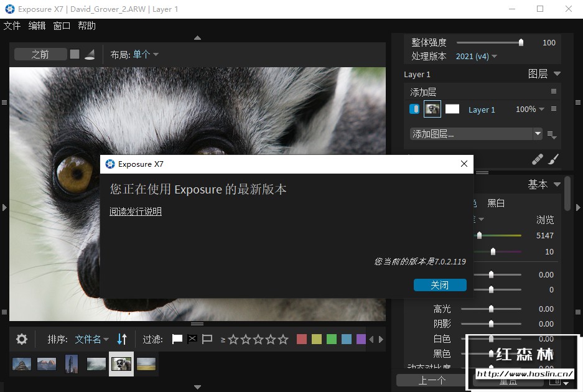This screenshot has width=583, height=392.
Task: Open the 添加图层 combo box
Action: 476,134
